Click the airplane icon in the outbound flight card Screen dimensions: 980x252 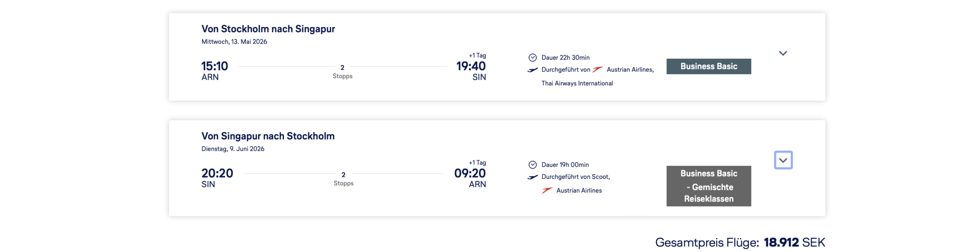coord(532,70)
